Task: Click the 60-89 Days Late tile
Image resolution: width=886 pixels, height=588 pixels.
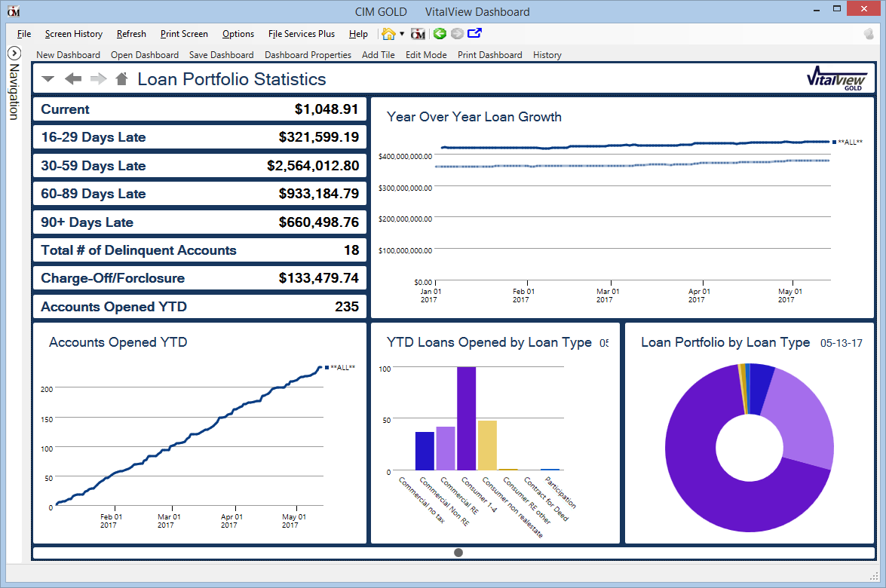Action: click(200, 194)
